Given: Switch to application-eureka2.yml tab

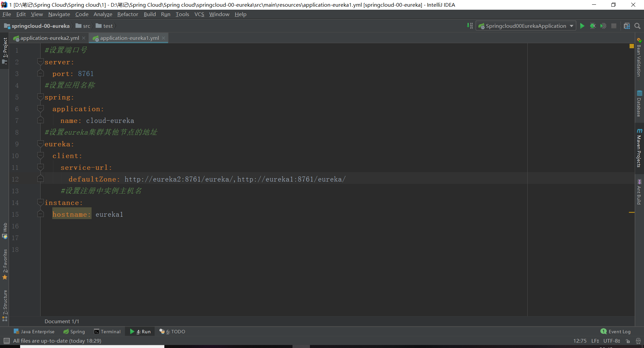Looking at the screenshot, I should [x=50, y=38].
